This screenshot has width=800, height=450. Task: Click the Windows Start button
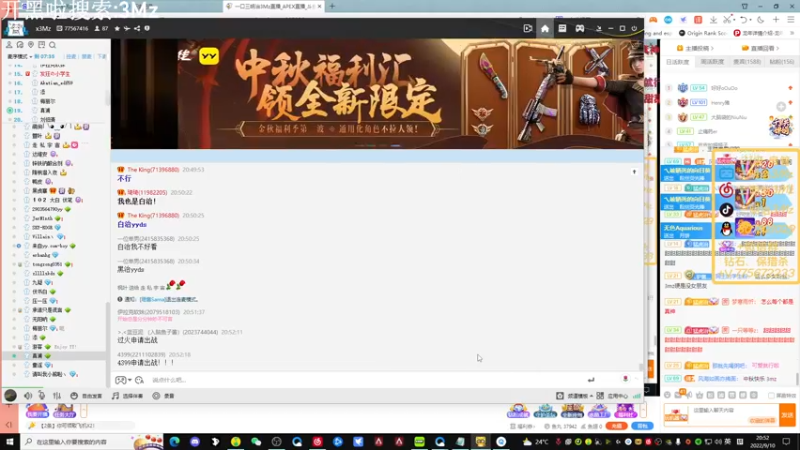[x=10, y=441]
